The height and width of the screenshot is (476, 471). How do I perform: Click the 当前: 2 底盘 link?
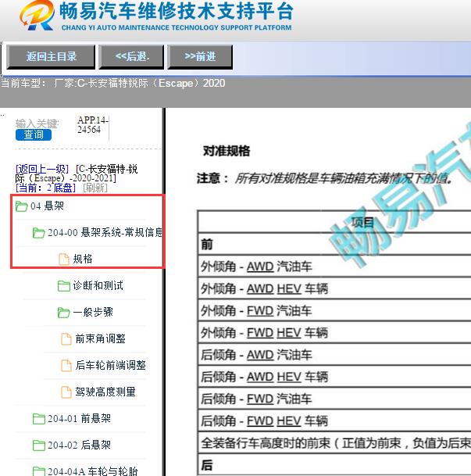tap(45, 188)
